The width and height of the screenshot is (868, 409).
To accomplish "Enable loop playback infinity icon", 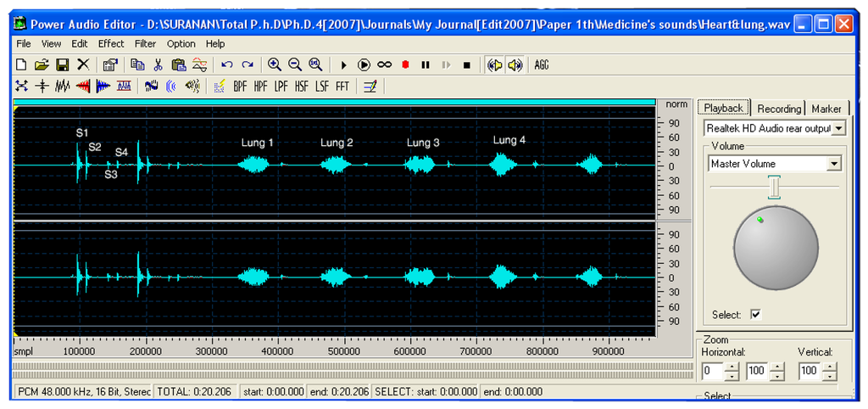I will point(385,64).
